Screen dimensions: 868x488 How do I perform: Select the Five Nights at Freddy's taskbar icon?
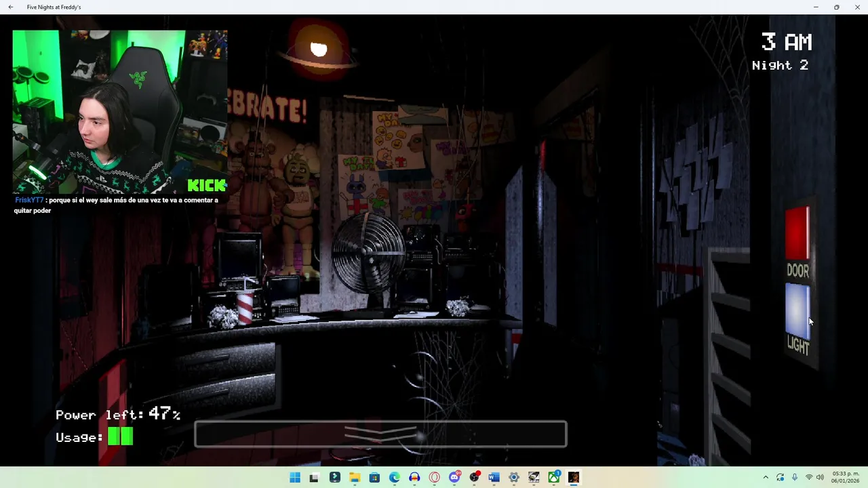click(574, 478)
